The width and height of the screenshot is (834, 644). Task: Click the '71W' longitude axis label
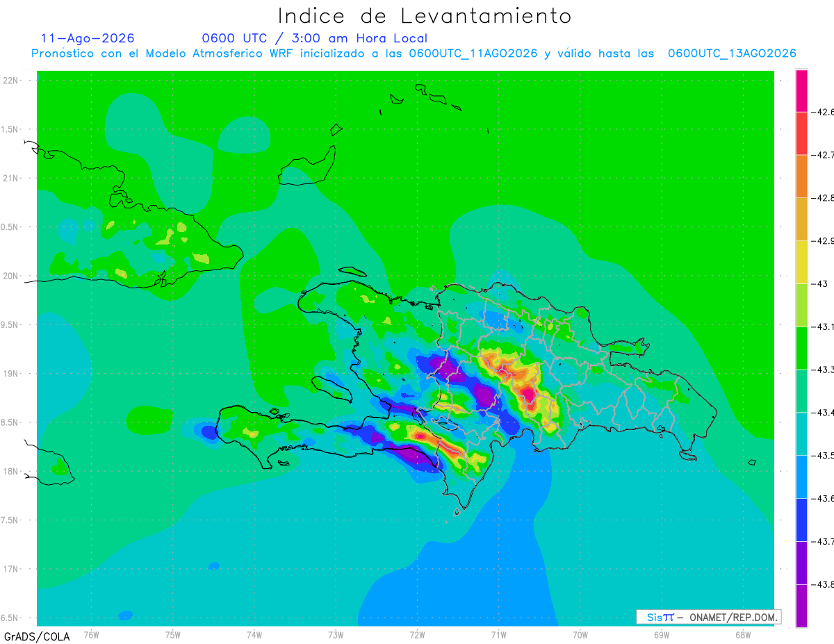(498, 635)
